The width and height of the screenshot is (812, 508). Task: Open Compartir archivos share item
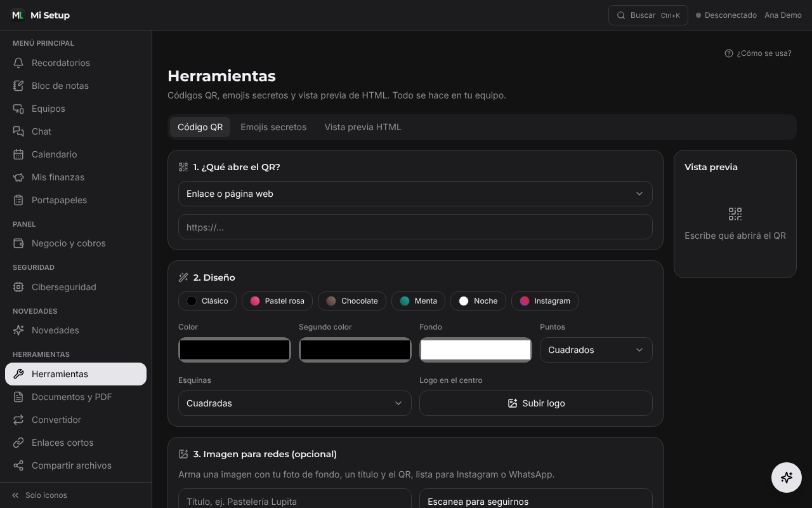[x=75, y=465]
